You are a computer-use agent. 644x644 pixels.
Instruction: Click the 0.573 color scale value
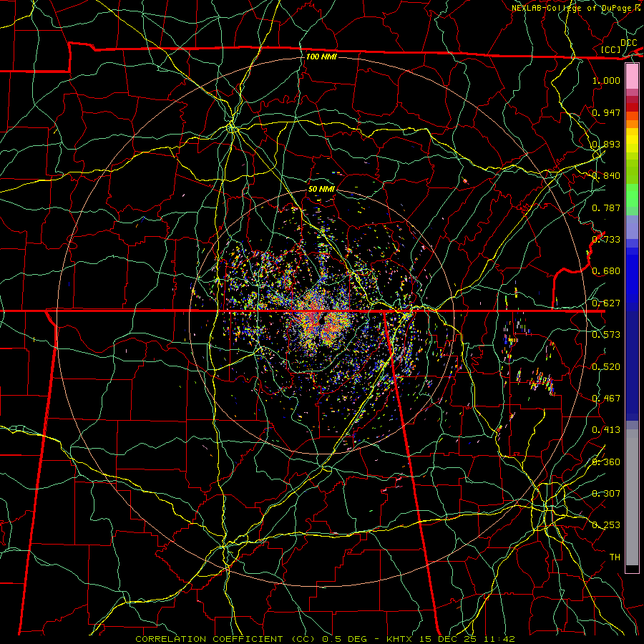tap(606, 335)
